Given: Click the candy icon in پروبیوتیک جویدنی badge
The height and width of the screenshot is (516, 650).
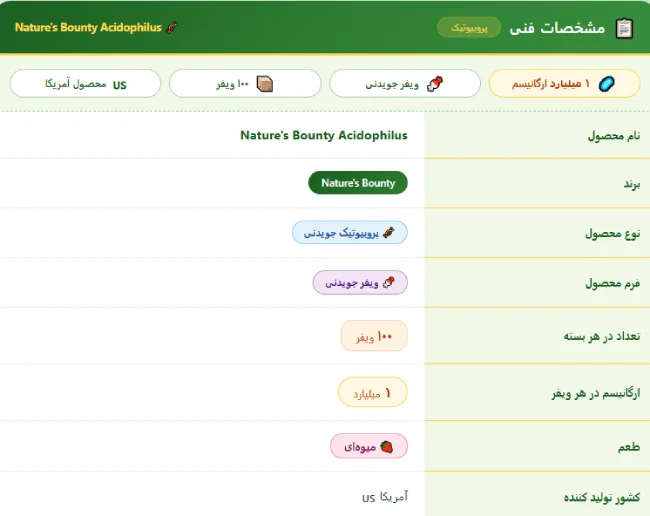Looking at the screenshot, I should click(x=389, y=233).
